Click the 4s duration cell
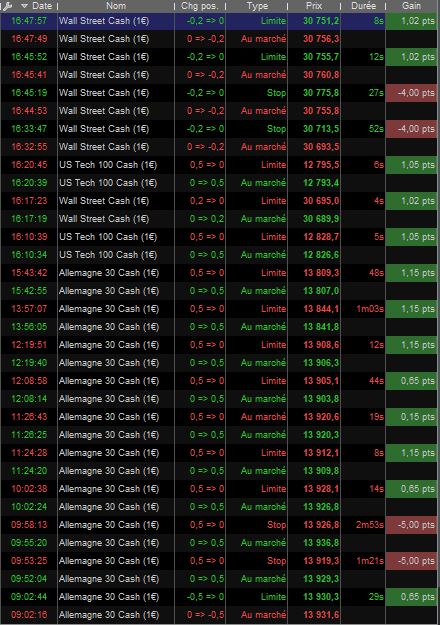 click(379, 200)
